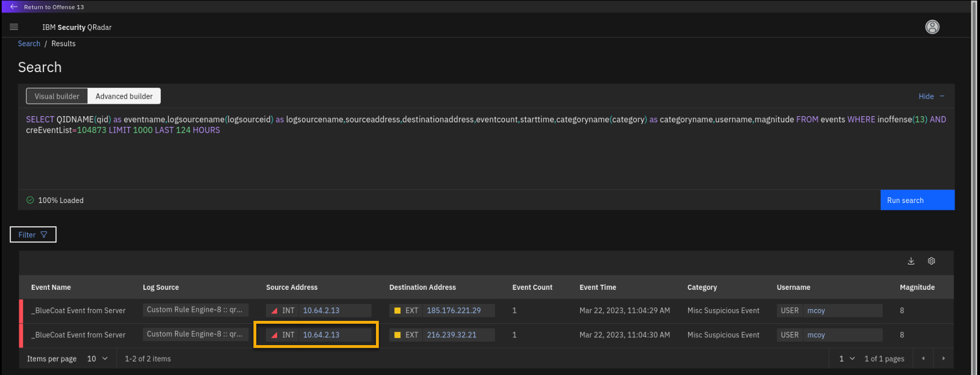Select event time Mar 22, 2023, 11:04:30 AM
Screen dimensions: 980x375
tap(624, 334)
